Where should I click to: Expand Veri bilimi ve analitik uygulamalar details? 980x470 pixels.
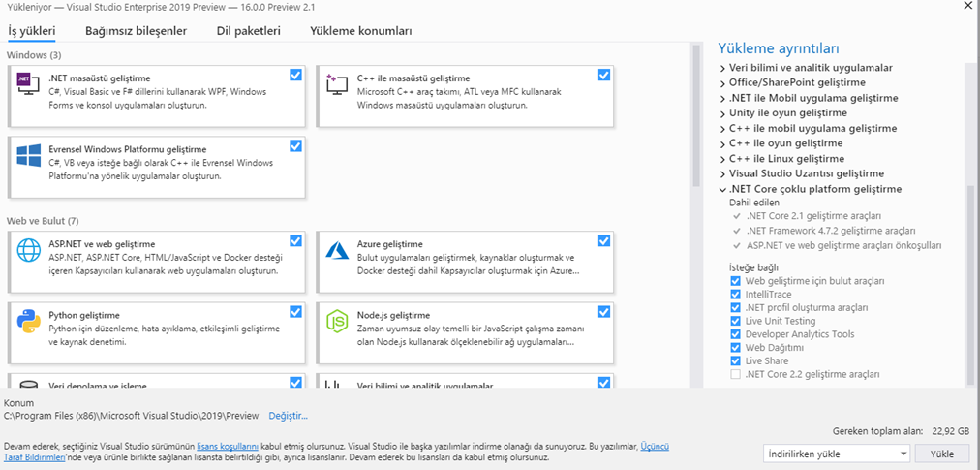pyautogui.click(x=722, y=68)
